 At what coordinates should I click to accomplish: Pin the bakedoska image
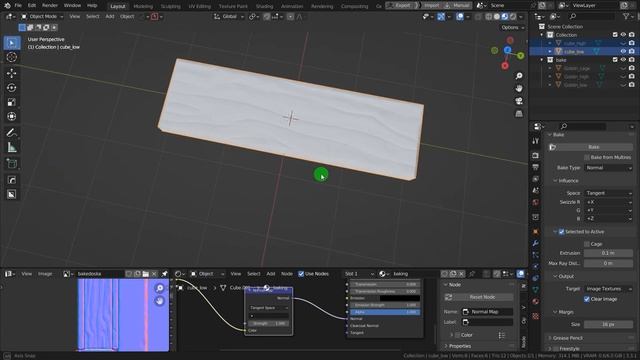click(x=164, y=274)
